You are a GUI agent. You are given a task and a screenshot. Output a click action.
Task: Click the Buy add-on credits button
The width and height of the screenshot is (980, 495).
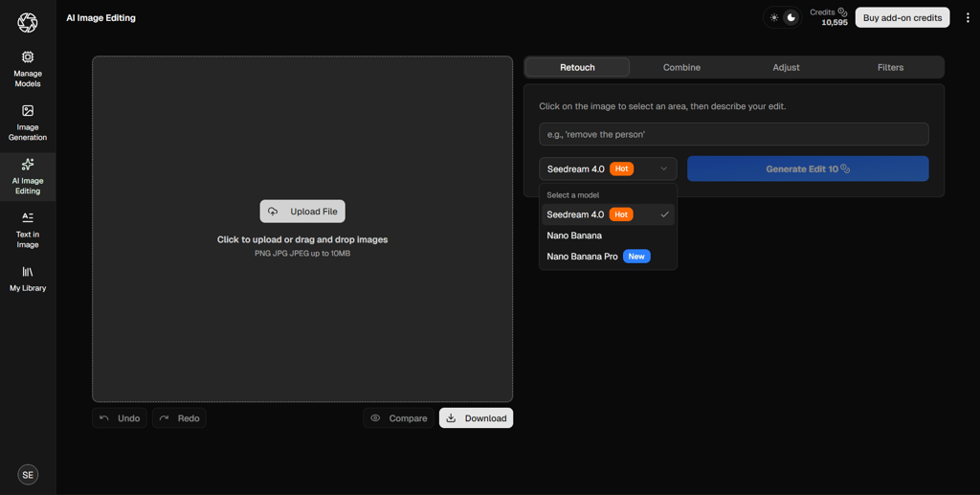point(902,17)
